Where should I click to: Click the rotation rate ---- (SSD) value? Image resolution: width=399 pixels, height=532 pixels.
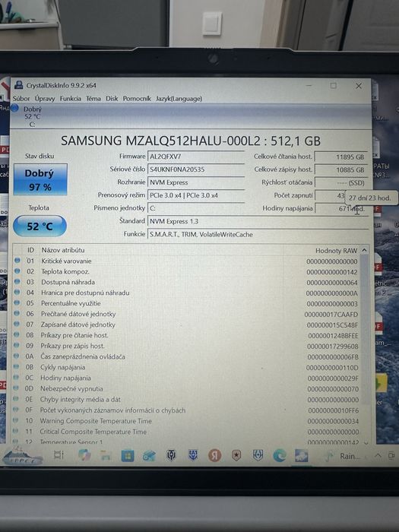coord(340,182)
